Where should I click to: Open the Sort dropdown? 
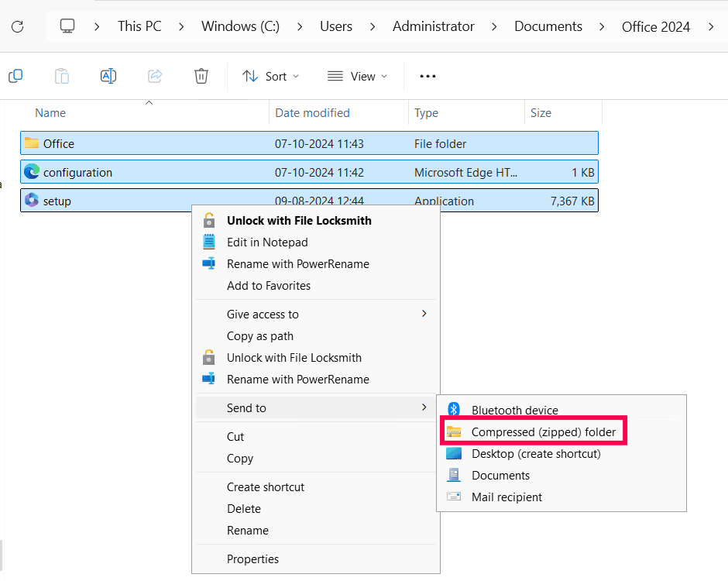(270, 76)
